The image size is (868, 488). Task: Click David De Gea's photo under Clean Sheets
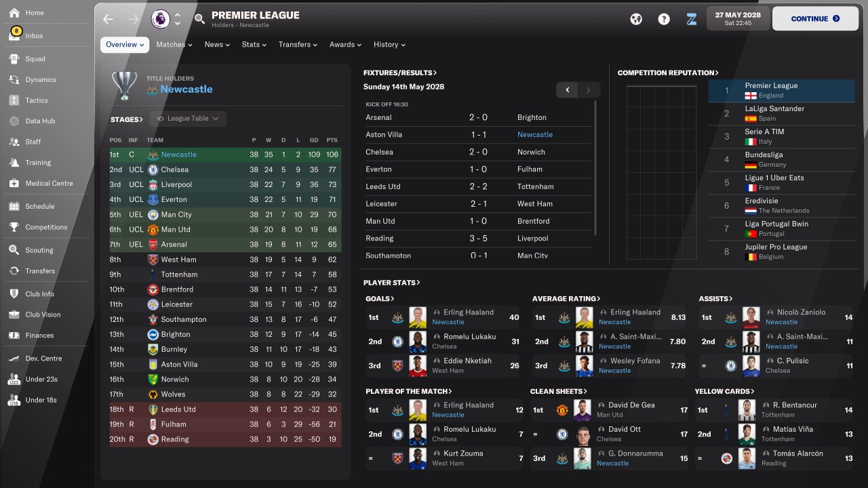click(583, 410)
